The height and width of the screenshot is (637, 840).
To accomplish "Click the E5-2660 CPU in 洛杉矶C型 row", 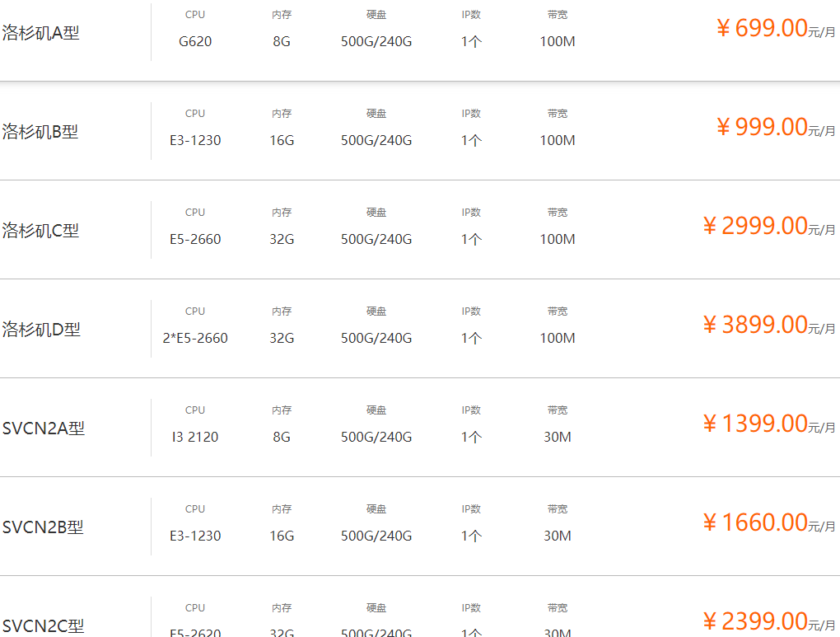I will (195, 239).
